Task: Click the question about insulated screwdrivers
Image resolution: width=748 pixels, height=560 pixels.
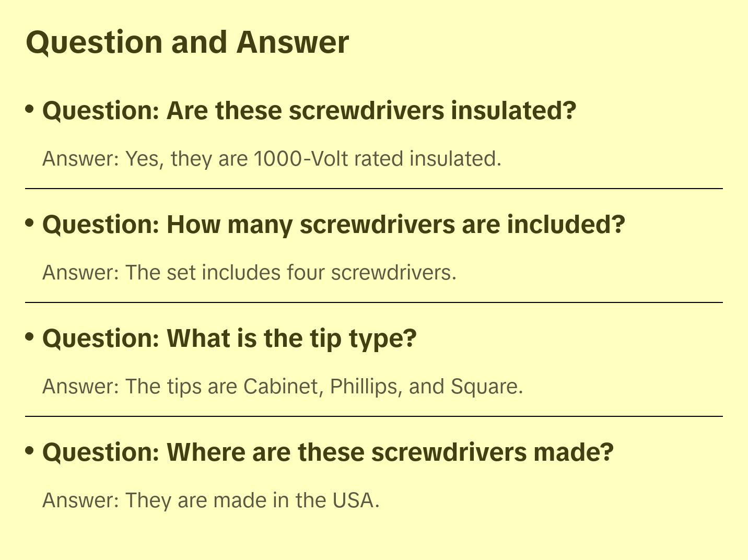Action: 309,111
